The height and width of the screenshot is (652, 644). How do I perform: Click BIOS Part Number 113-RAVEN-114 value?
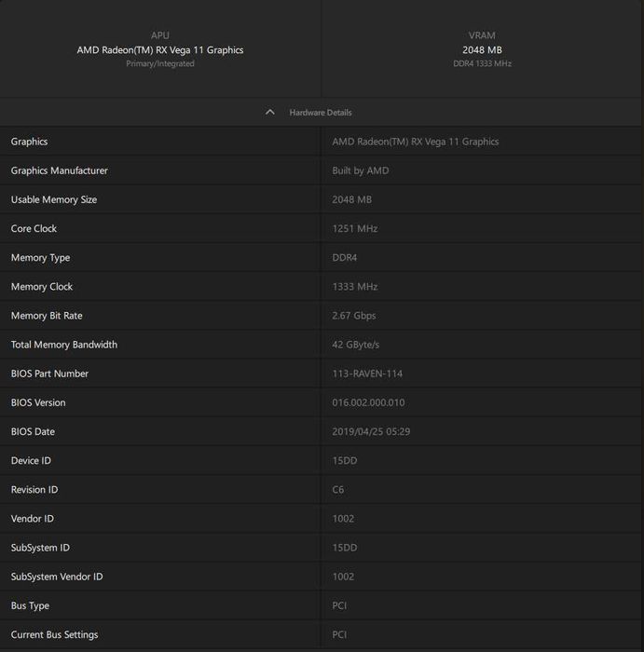tap(367, 374)
